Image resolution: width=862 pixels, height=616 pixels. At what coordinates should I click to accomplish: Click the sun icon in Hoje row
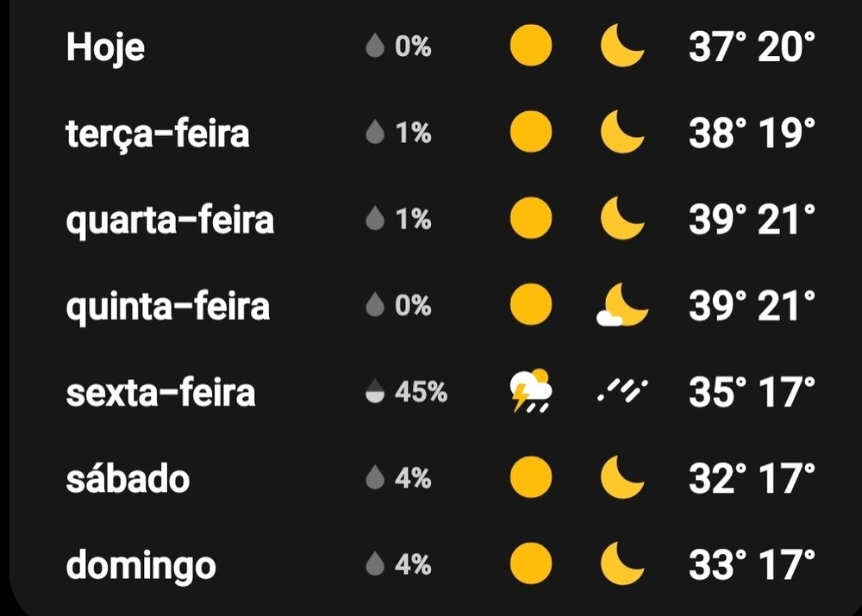click(x=530, y=47)
